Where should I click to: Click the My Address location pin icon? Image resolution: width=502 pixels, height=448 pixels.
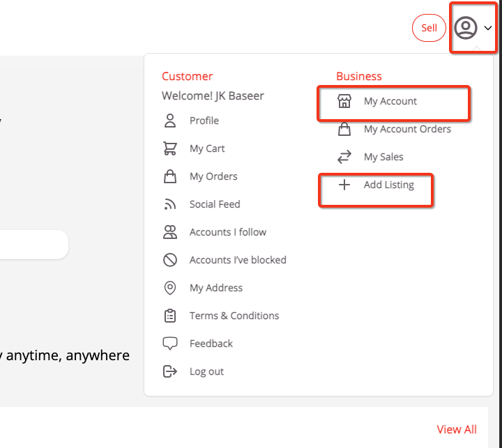tap(170, 288)
